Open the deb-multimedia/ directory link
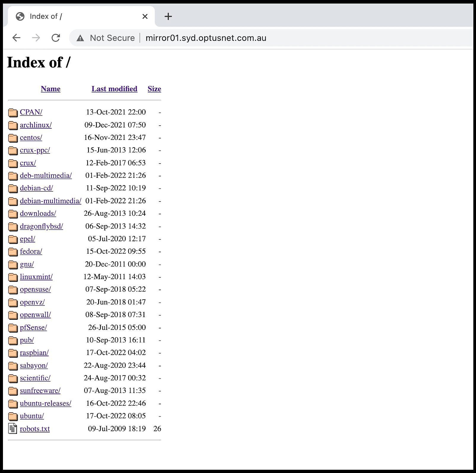The height and width of the screenshot is (473, 476). (46, 175)
